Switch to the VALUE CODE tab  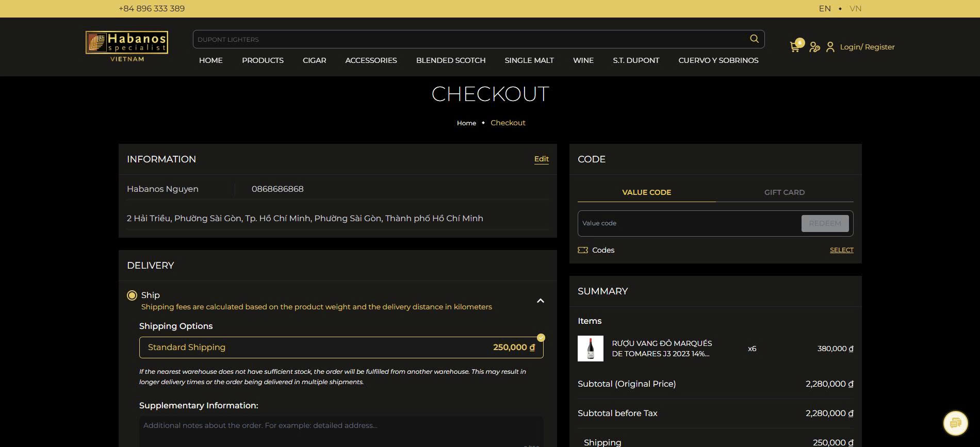[x=647, y=192]
